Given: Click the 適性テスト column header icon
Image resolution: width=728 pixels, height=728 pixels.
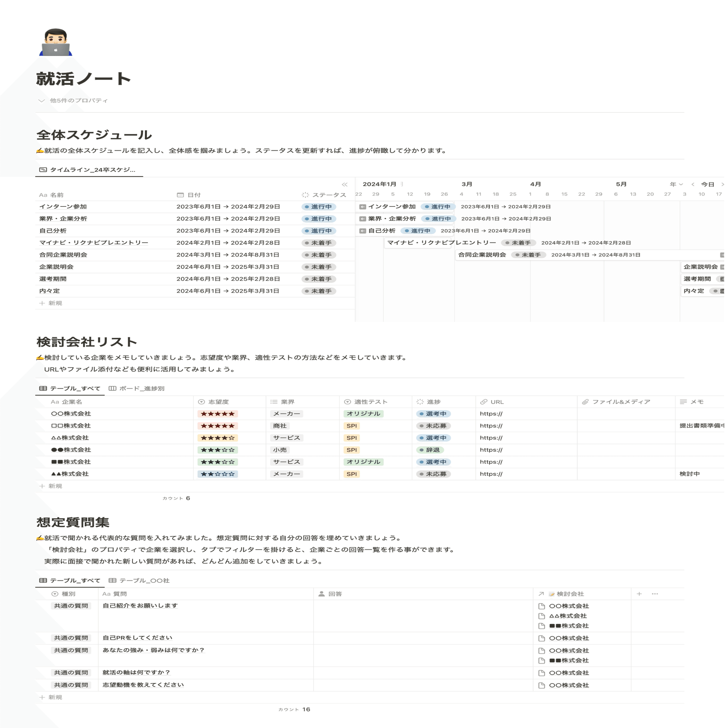Looking at the screenshot, I should [x=347, y=402].
